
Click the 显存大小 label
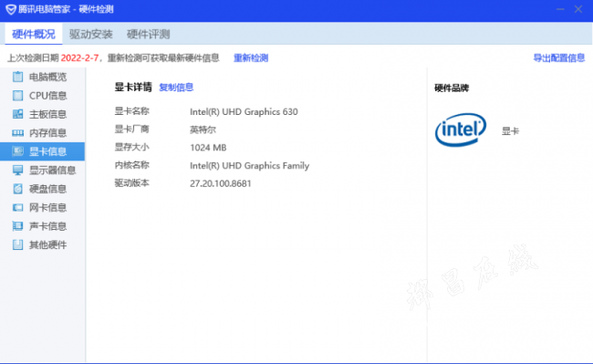point(132,147)
